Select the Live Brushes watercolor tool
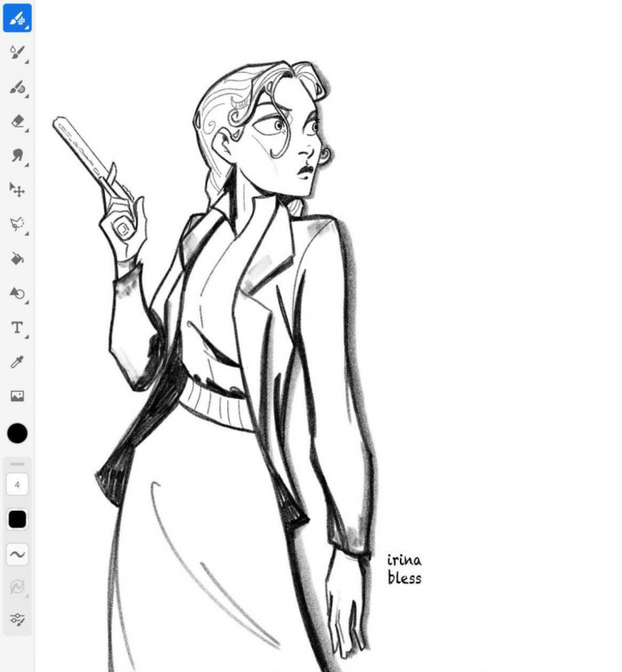 (17, 53)
